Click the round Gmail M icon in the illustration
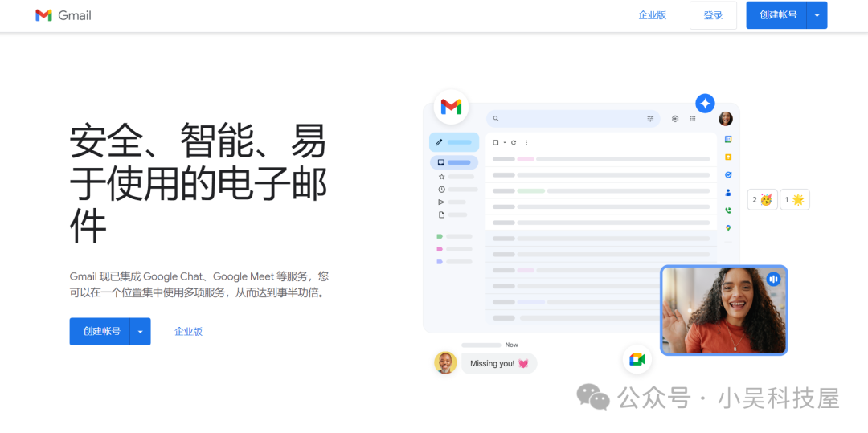The width and height of the screenshot is (868, 433). click(451, 106)
